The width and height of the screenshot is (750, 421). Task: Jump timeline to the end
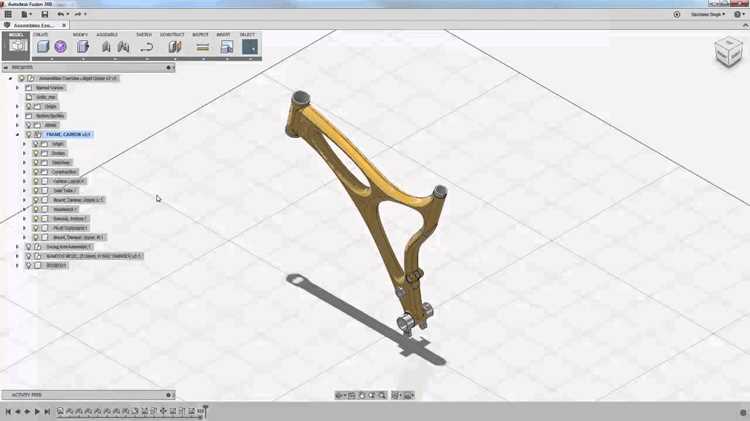click(x=47, y=411)
